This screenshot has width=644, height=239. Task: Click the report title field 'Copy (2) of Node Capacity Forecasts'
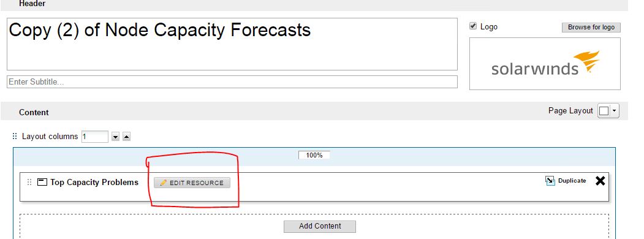[232, 44]
